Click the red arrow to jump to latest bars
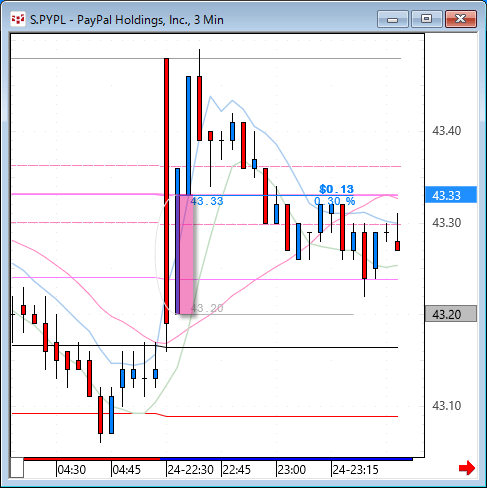 tap(467, 468)
